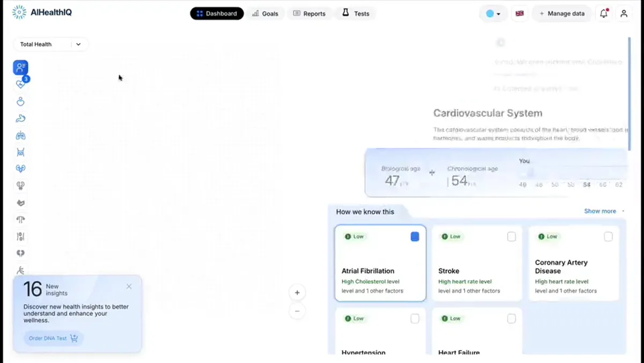Click the Order DNA Test button

click(54, 338)
